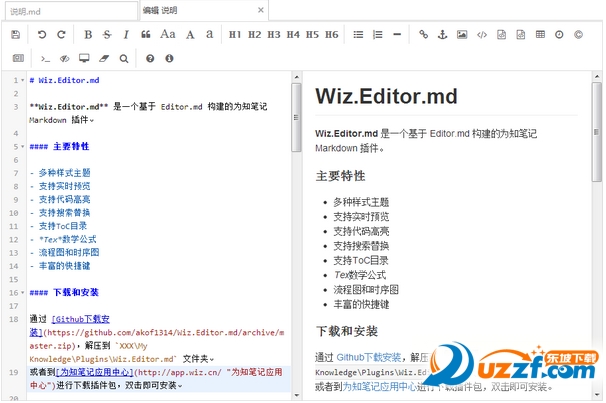Insert unordered bullet list
606x403 pixels.
(x=358, y=35)
